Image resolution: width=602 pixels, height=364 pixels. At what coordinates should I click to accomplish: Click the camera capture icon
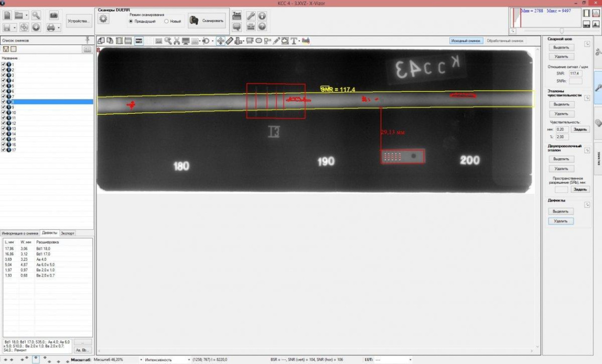click(x=53, y=15)
